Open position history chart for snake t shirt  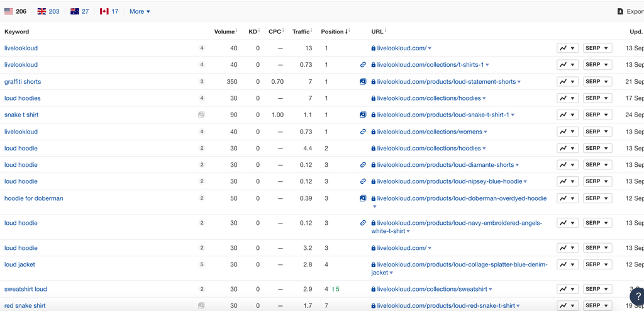[568, 115]
